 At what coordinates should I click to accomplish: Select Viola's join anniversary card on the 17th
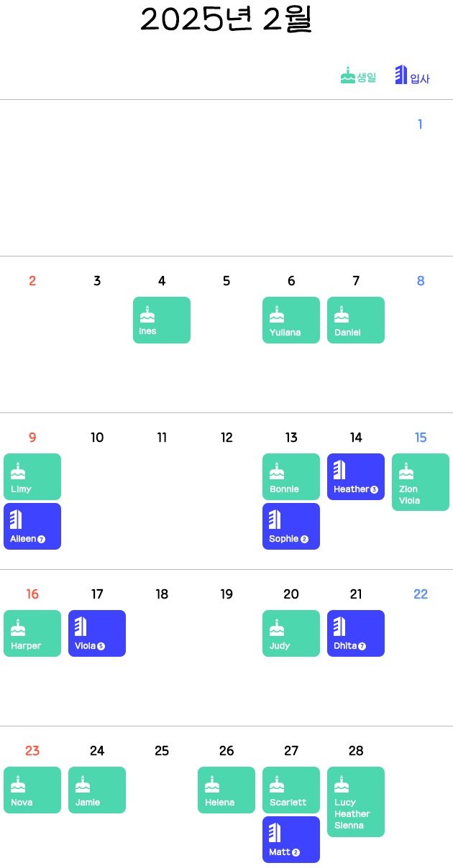point(97,633)
